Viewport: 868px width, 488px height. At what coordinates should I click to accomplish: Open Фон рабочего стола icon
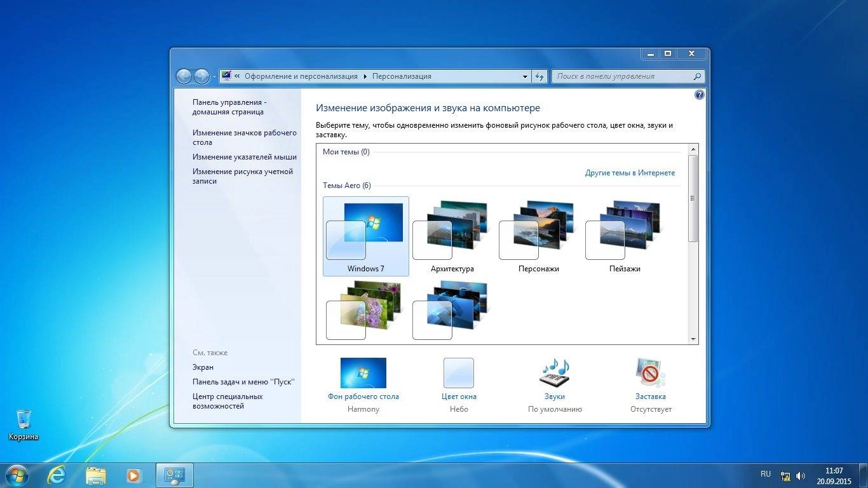(x=363, y=372)
